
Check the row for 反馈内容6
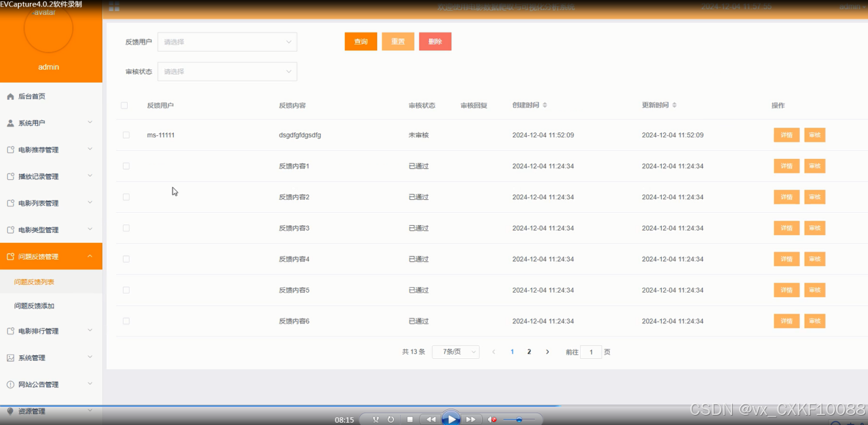126,321
